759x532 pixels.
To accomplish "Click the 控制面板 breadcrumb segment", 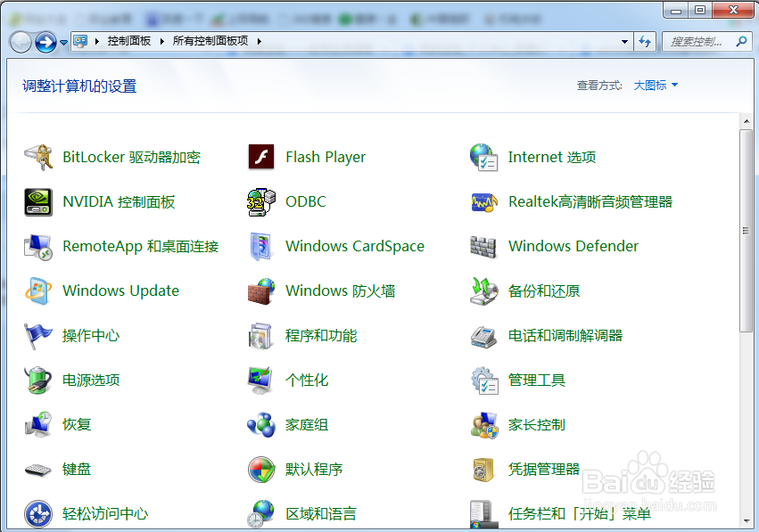I will click(129, 41).
